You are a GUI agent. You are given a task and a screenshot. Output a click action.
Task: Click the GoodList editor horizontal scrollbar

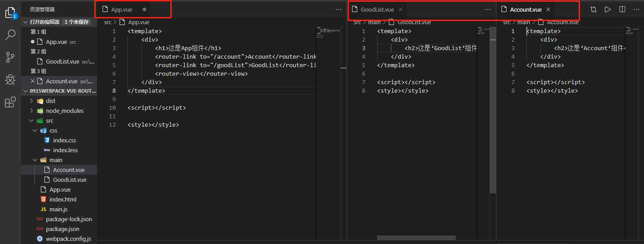tap(416, 238)
